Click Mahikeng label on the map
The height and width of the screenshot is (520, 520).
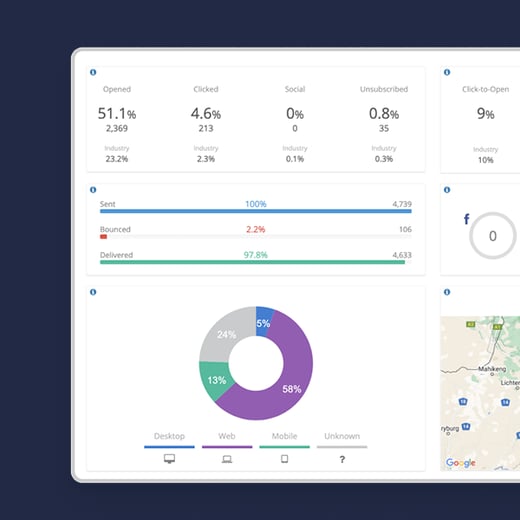pos(492,369)
